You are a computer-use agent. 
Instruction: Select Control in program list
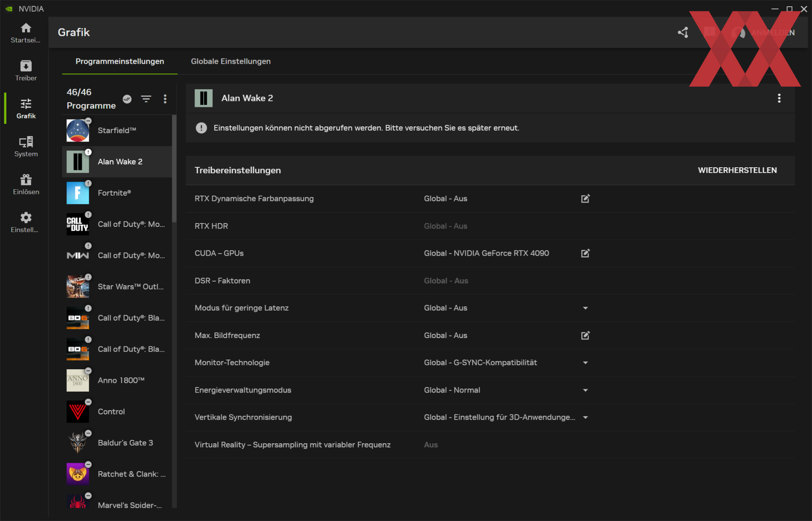coord(117,412)
